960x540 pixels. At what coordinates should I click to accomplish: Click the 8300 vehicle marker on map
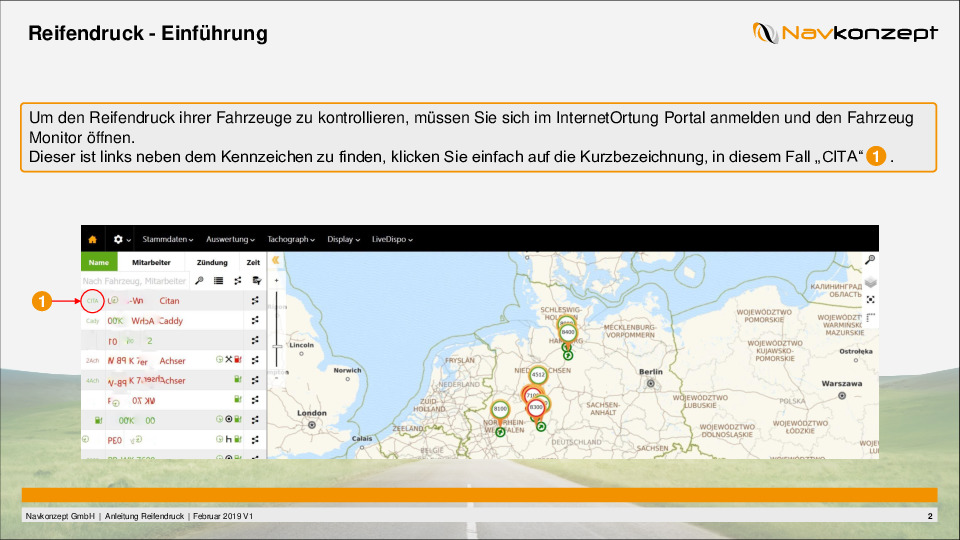pyautogui.click(x=536, y=407)
